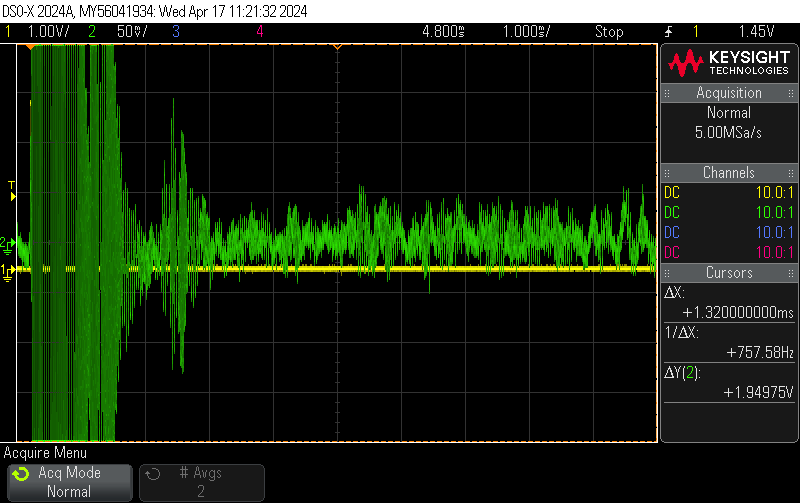
Task: Click the green rotate icon on Acq Mode
Action: (20, 473)
